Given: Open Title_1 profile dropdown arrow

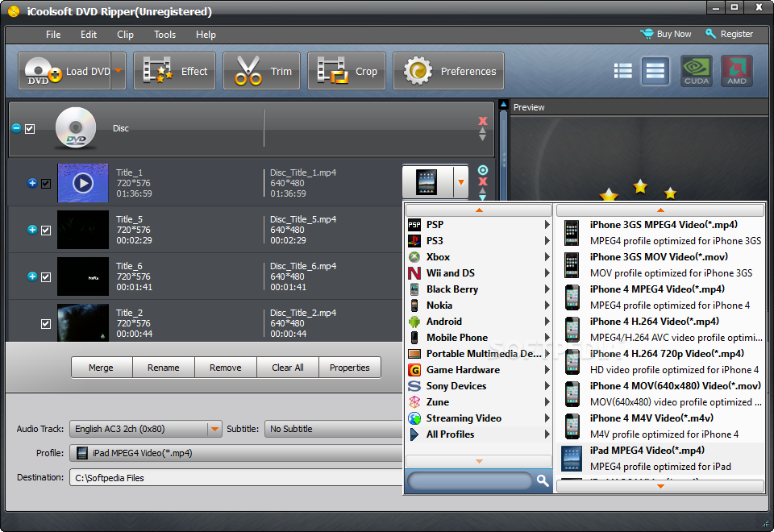Looking at the screenshot, I should [x=460, y=182].
